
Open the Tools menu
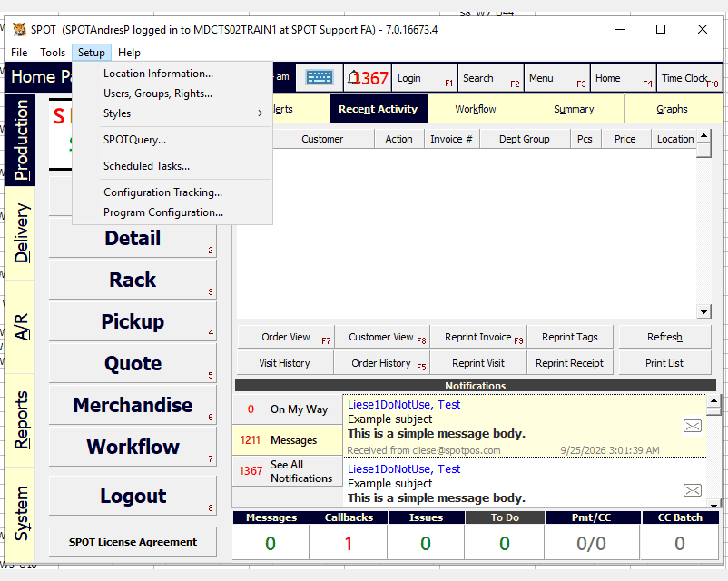(53, 53)
